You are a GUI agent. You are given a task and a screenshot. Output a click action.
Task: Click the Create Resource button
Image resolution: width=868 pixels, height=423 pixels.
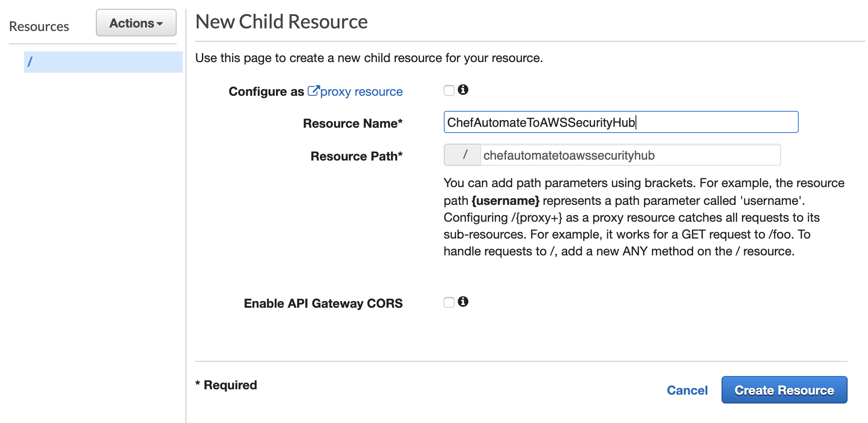tap(784, 390)
